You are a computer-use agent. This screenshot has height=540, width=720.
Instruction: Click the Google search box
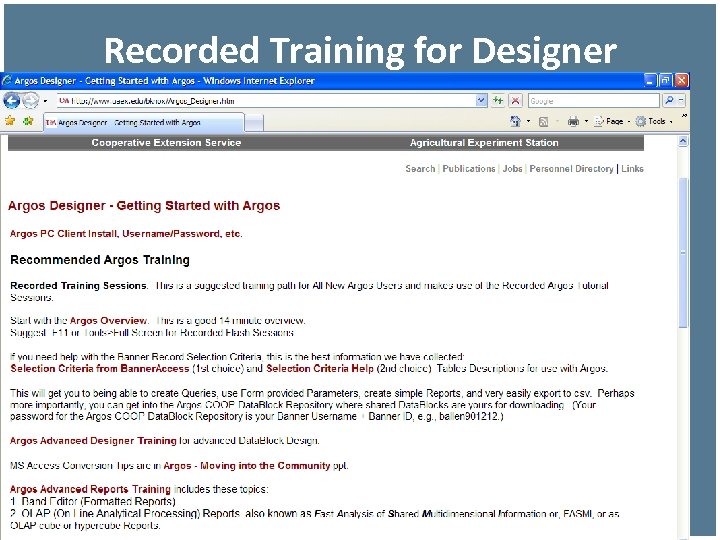pyautogui.click(x=593, y=101)
